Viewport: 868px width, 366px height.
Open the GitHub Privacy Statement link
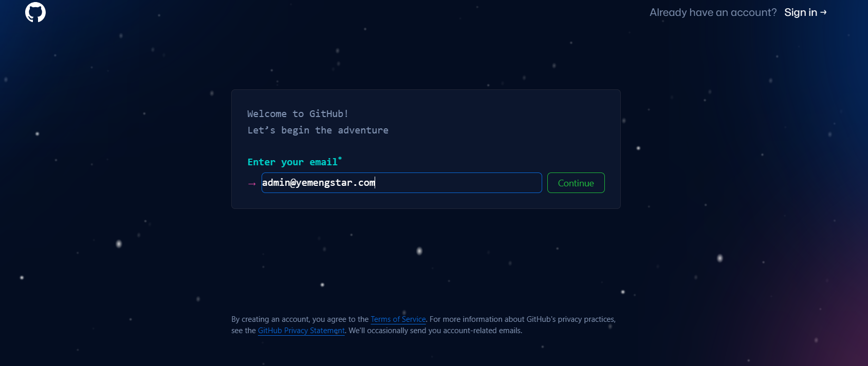tap(301, 331)
